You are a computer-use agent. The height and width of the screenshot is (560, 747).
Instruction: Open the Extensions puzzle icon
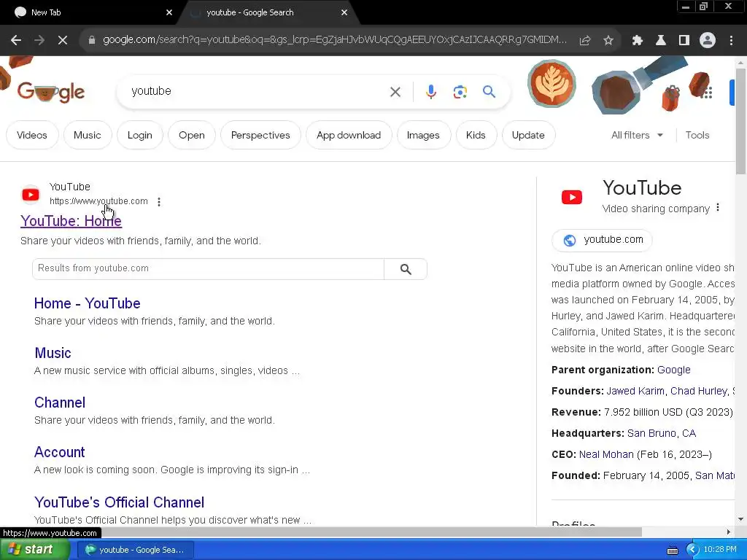click(x=638, y=41)
